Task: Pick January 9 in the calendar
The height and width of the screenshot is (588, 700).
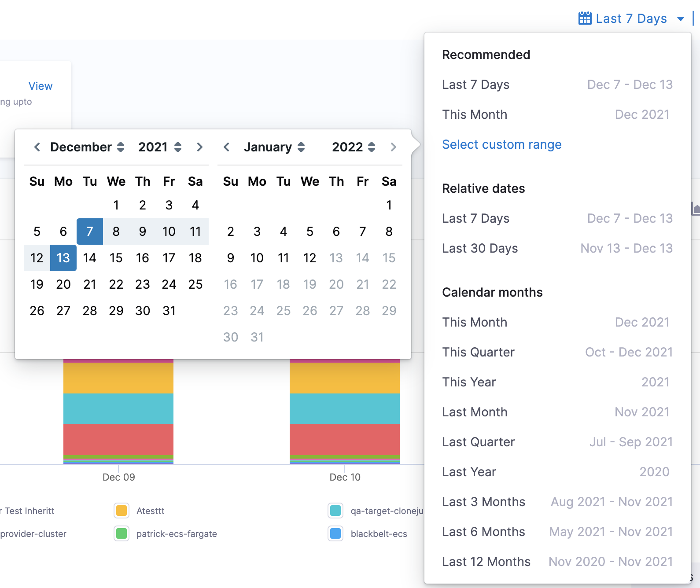Action: tap(231, 258)
